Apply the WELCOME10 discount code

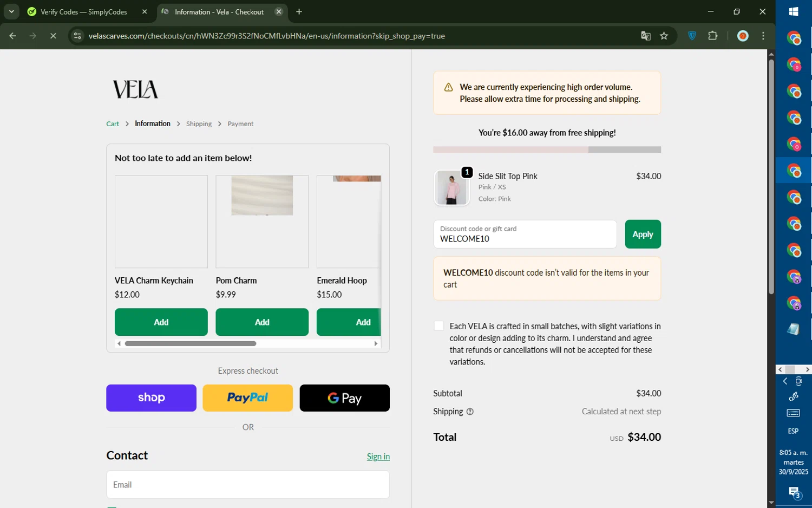point(643,234)
